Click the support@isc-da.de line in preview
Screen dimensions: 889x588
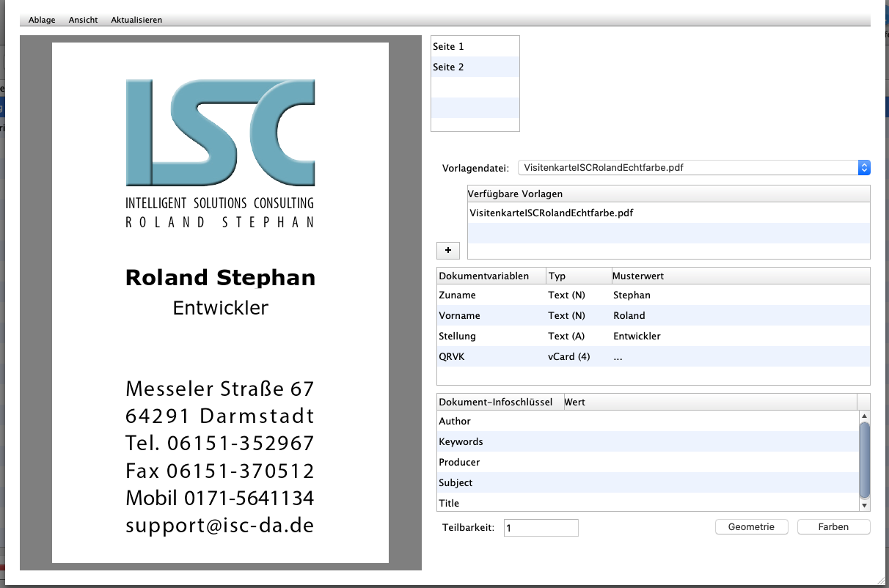(x=219, y=526)
